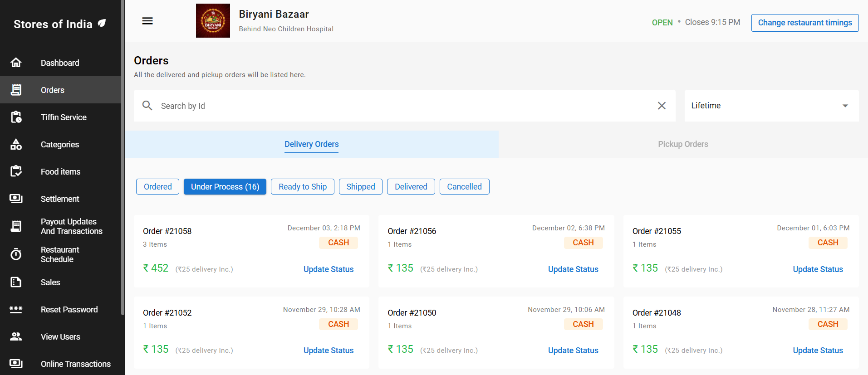Click the Dashboard home icon
The width and height of the screenshot is (868, 375).
16,63
